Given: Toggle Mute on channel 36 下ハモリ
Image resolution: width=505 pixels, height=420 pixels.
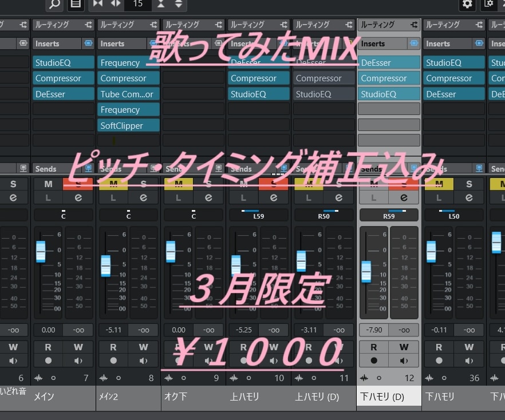Looking at the screenshot, I should click(x=439, y=184).
